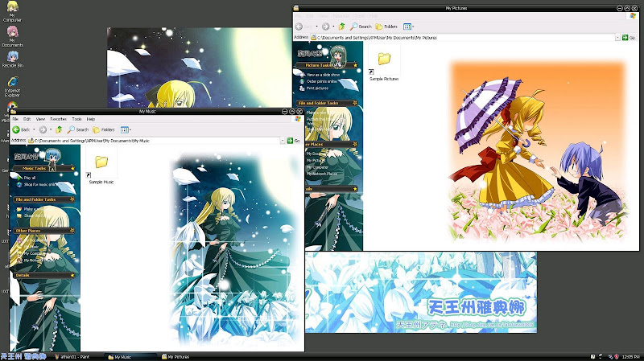The width and height of the screenshot is (644, 361).
Task: Go up one folder in My Music
Action: (x=59, y=129)
